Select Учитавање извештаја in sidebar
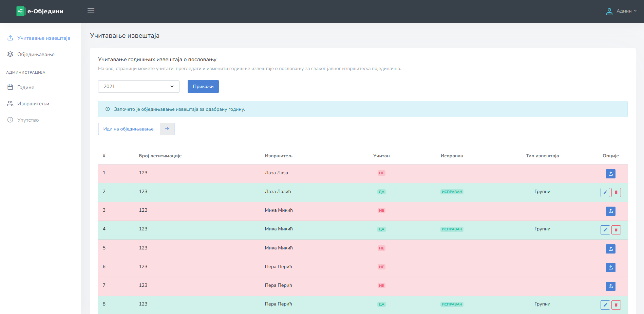 pyautogui.click(x=43, y=38)
